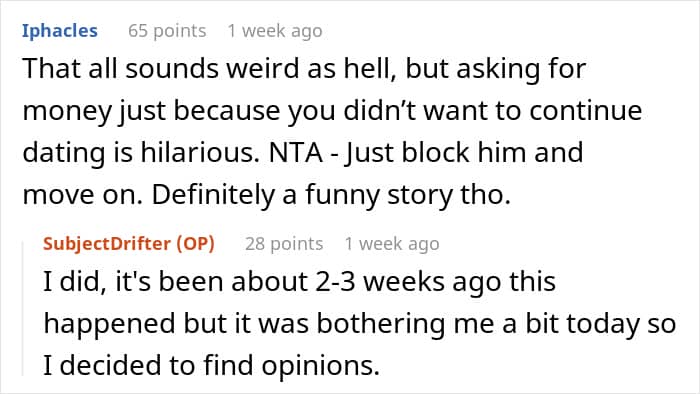Screen dimensions: 700x394
Task: Click the sentence Definitely a funny story tho
Action: point(331,195)
